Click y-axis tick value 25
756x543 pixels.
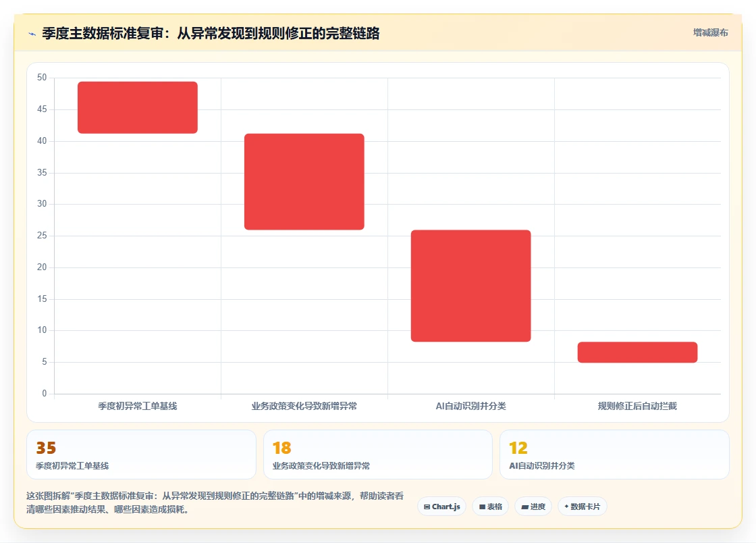tap(42, 235)
